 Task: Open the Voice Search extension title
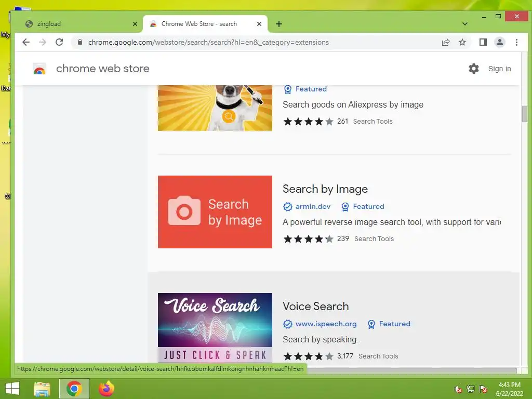[315, 306]
